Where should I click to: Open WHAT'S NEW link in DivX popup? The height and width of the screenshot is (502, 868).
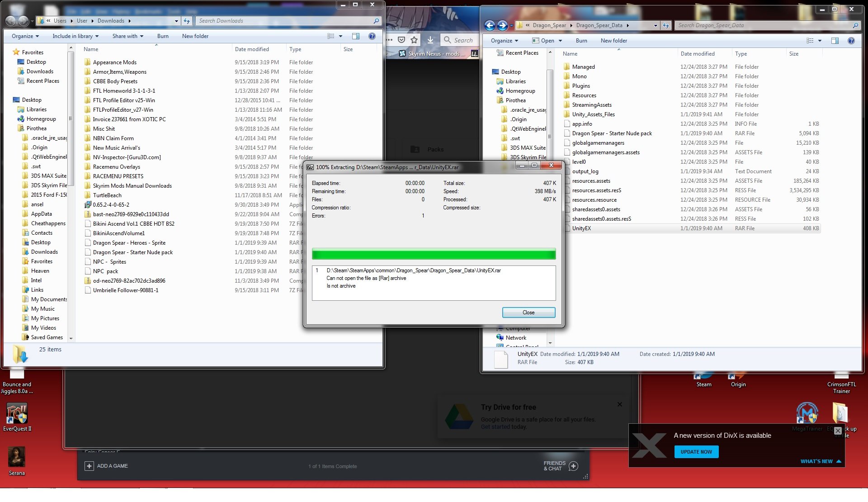[x=821, y=461]
